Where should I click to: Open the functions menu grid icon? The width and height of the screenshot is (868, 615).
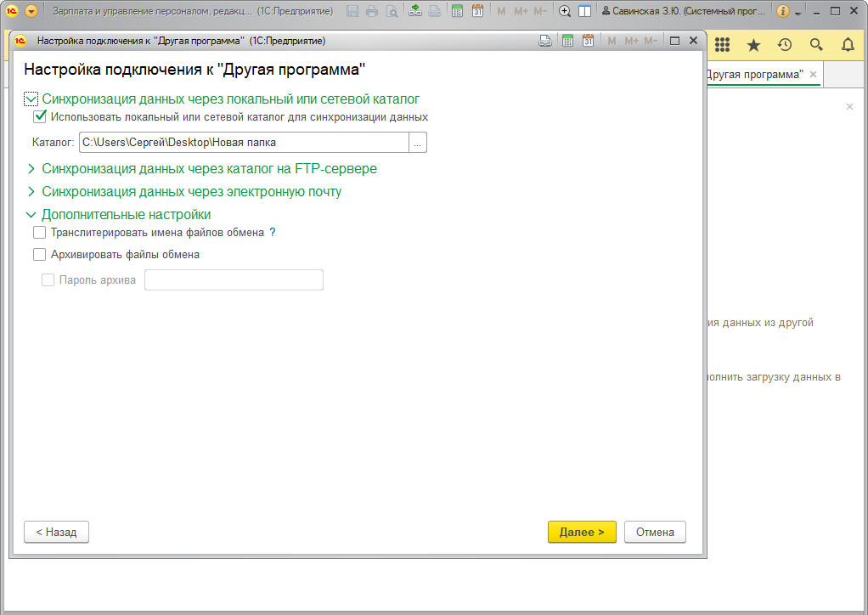[723, 45]
